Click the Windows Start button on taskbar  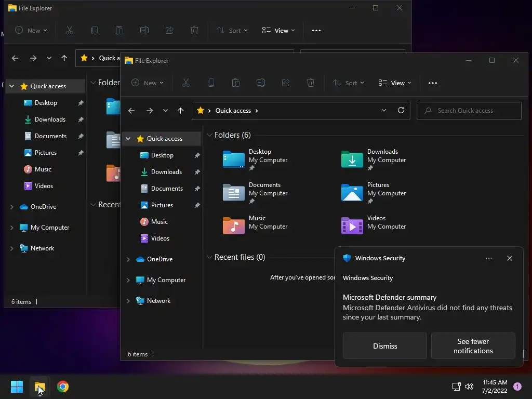click(17, 387)
